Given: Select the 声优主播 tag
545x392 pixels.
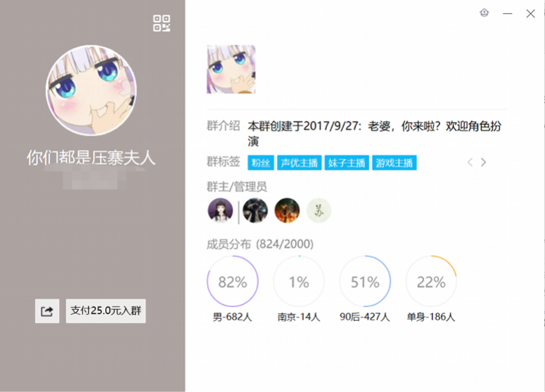Looking at the screenshot, I should tap(299, 163).
